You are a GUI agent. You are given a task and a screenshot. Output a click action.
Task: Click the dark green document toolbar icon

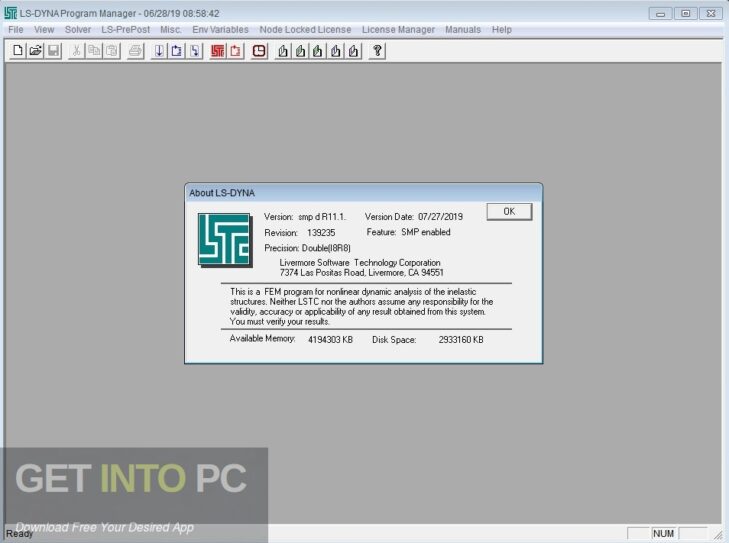[318, 51]
